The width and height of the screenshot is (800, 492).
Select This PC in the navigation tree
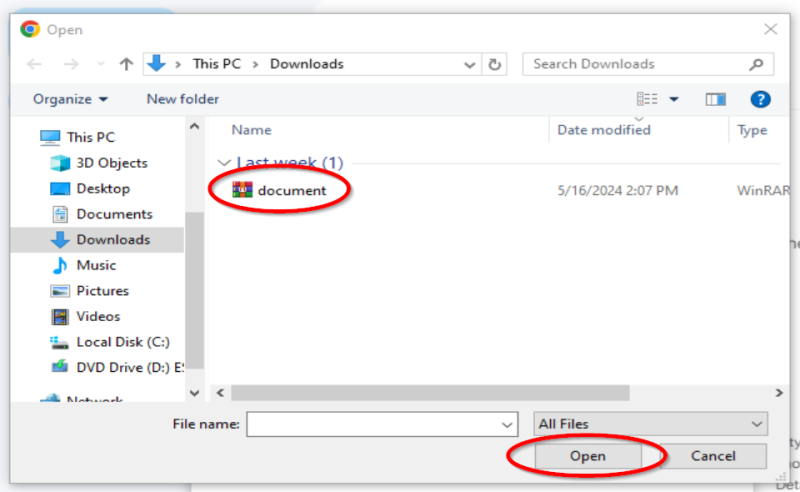[91, 137]
